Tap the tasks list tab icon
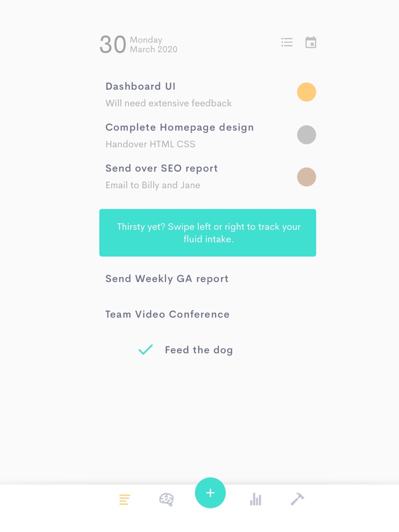This screenshot has height=532, width=399. [124, 499]
